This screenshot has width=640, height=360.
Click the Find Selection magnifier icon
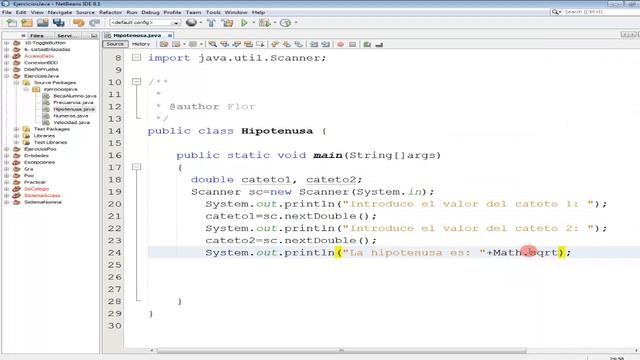213,44
